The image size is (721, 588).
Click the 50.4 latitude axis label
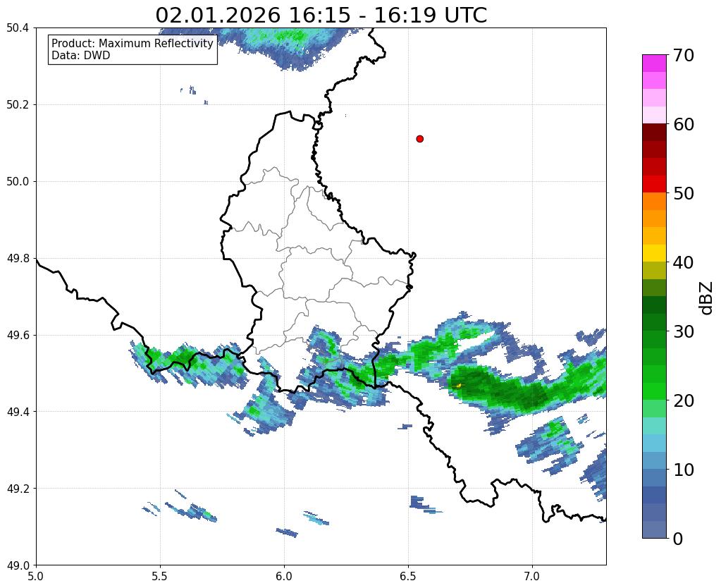(18, 28)
